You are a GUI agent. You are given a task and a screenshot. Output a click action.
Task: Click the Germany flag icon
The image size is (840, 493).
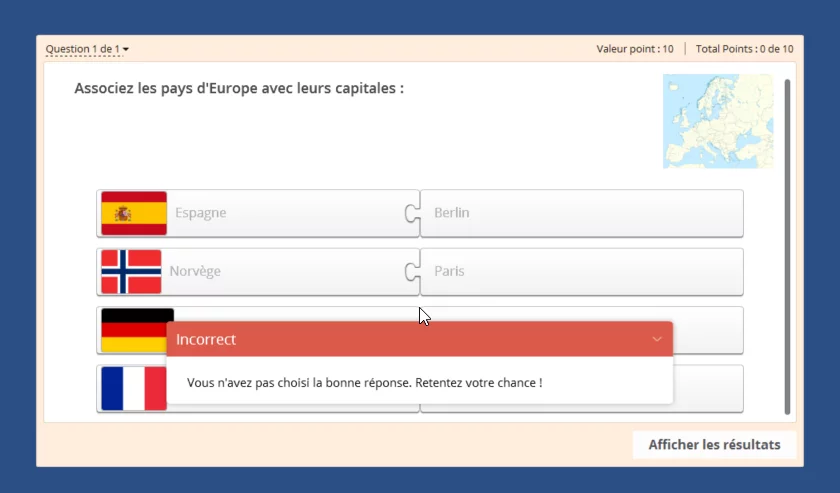[x=137, y=330]
